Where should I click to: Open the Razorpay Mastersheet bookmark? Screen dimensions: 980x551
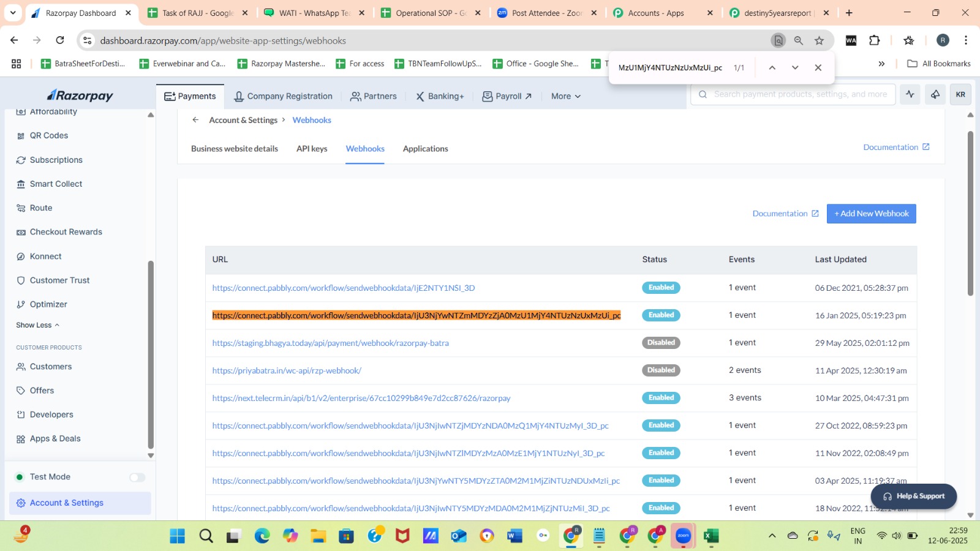[x=282, y=64]
